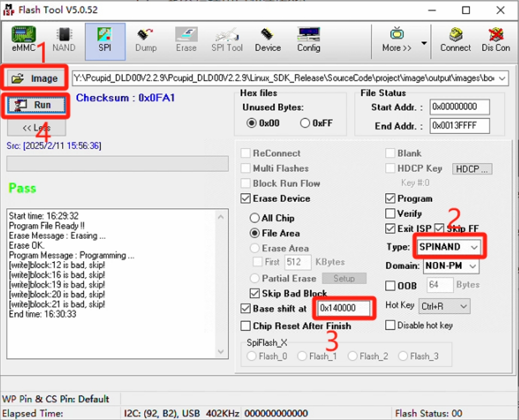This screenshot has width=519, height=420.
Task: Expand the image file path dropdown
Action: click(x=502, y=78)
